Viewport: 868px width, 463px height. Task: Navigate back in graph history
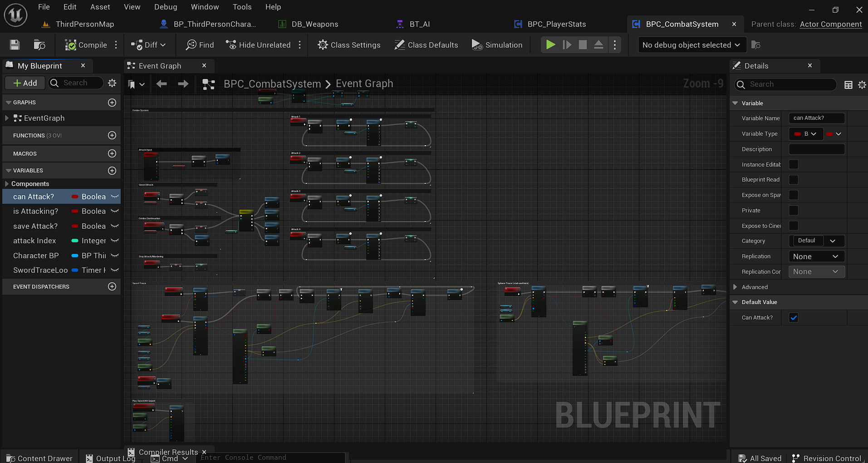tap(162, 84)
